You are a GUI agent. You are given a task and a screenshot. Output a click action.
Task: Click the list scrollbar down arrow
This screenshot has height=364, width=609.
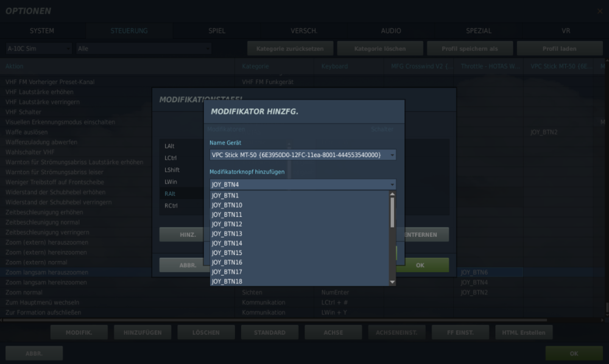392,282
